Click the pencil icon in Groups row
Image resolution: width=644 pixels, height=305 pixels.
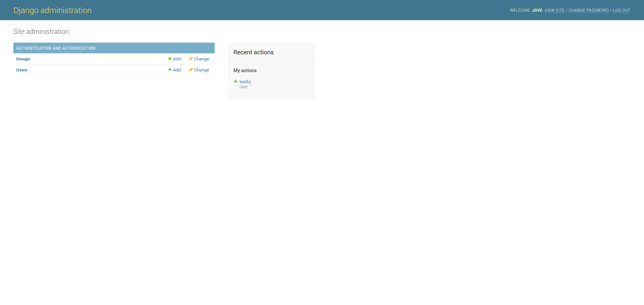tap(191, 59)
